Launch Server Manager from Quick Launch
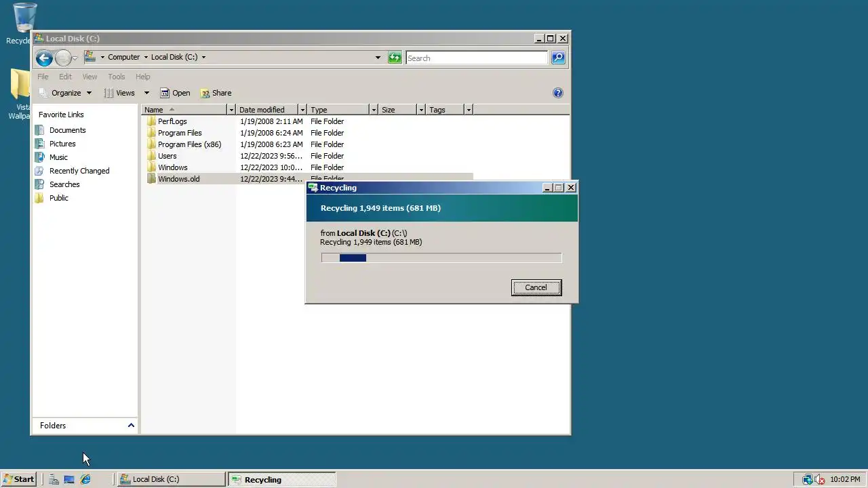The image size is (868, 488). [53, 479]
